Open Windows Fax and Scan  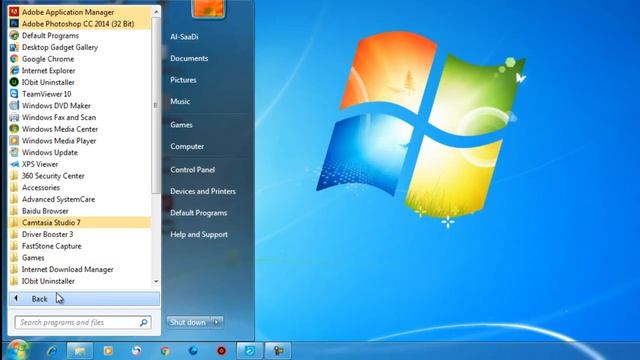point(80,117)
